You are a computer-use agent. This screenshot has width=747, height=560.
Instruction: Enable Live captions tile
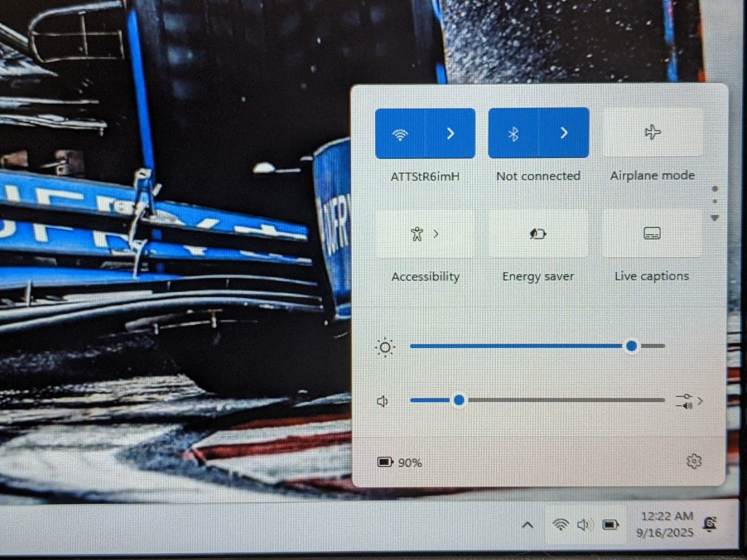[652, 233]
